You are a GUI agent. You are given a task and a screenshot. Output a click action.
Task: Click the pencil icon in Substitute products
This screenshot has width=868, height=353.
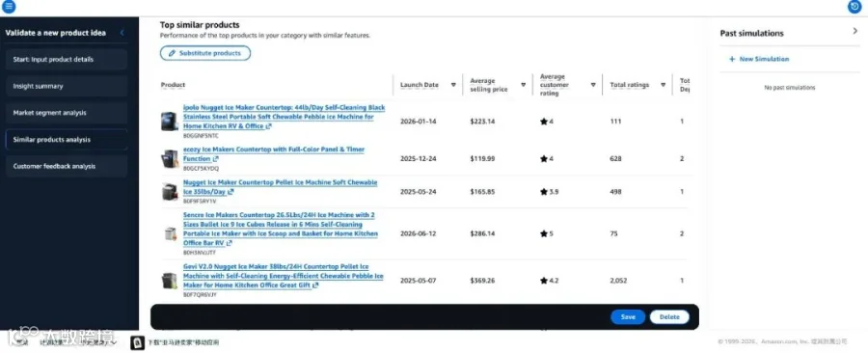point(172,53)
